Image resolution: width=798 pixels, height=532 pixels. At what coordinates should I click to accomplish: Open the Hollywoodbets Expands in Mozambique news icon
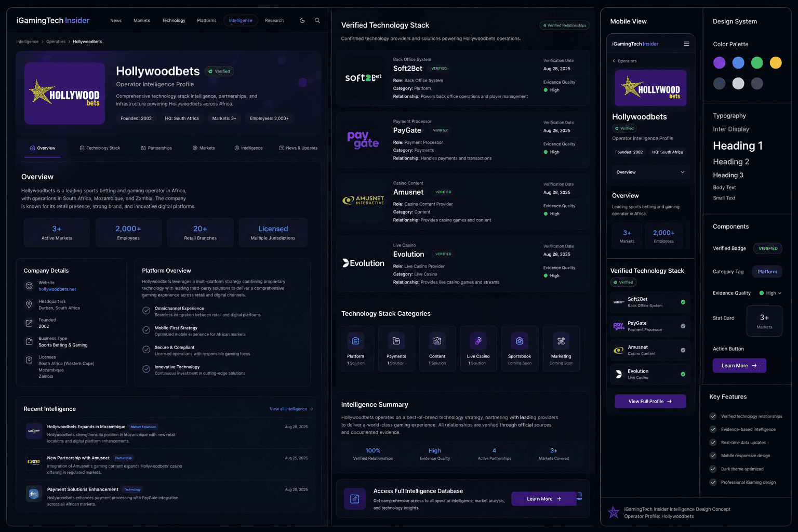34,431
